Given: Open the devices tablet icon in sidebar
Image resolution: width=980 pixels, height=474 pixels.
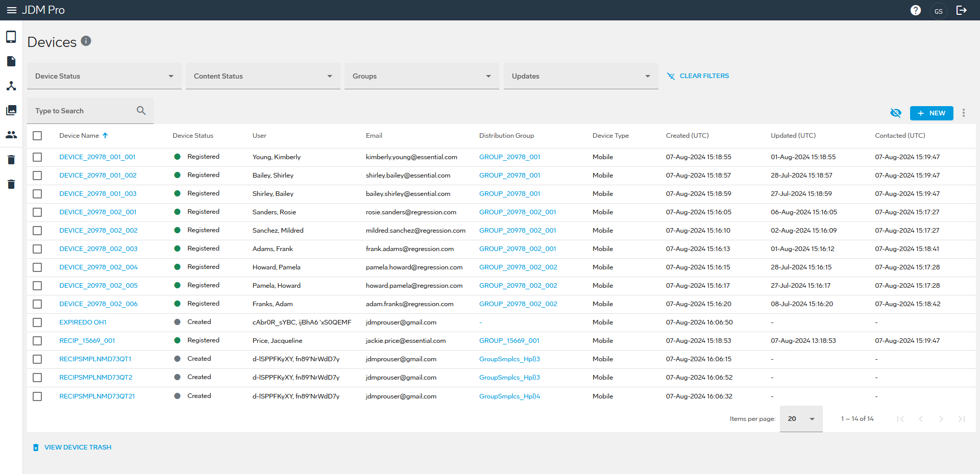Looking at the screenshot, I should (11, 37).
